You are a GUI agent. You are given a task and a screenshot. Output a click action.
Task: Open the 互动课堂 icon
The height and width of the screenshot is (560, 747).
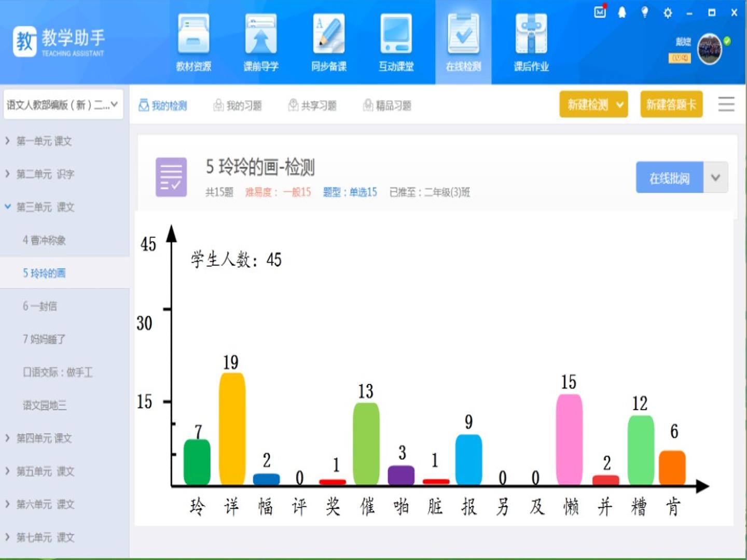click(x=396, y=34)
